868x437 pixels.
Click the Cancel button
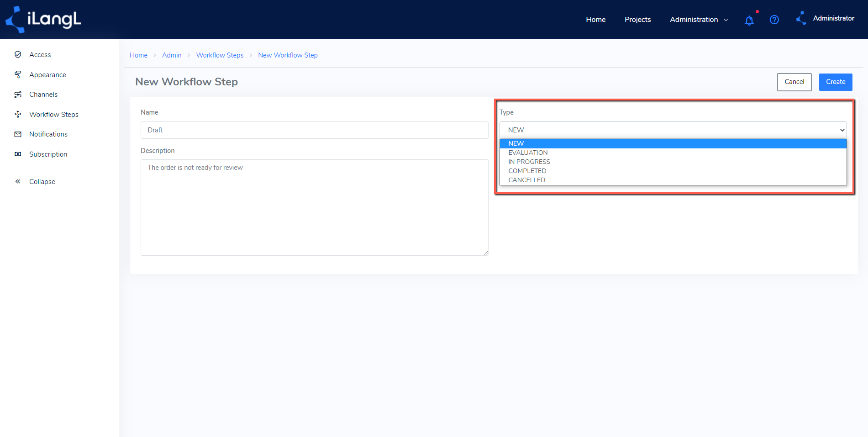(x=794, y=82)
